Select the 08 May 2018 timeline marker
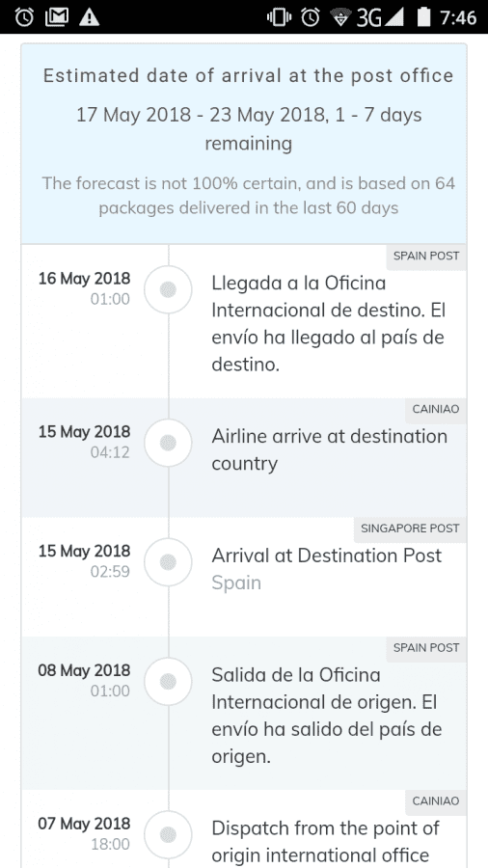Image resolution: width=488 pixels, height=868 pixels. (x=168, y=682)
